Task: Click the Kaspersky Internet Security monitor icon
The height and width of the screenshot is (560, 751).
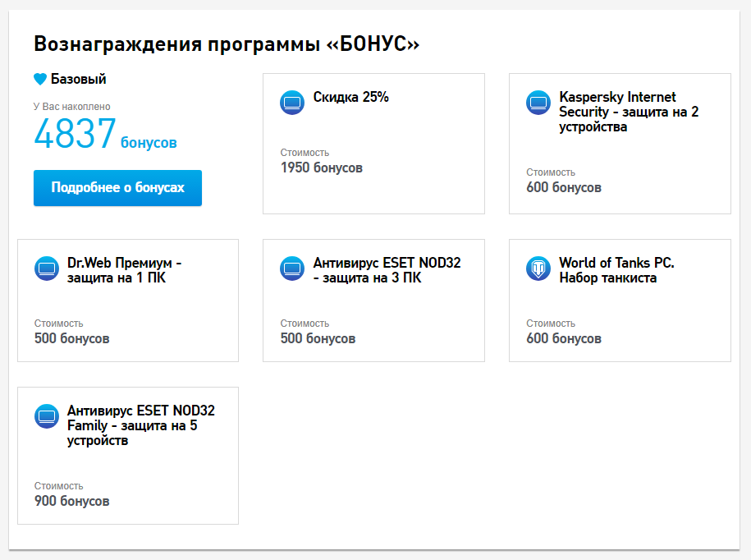Action: (538, 103)
